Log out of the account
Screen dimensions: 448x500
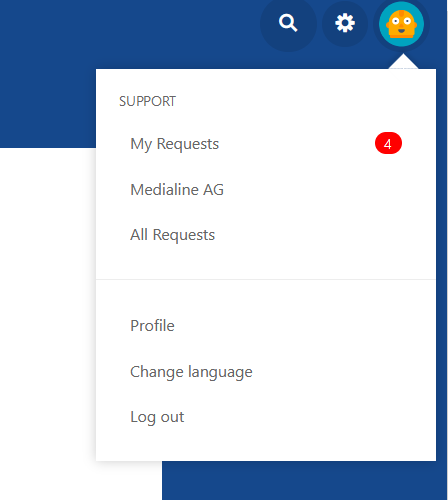point(157,417)
